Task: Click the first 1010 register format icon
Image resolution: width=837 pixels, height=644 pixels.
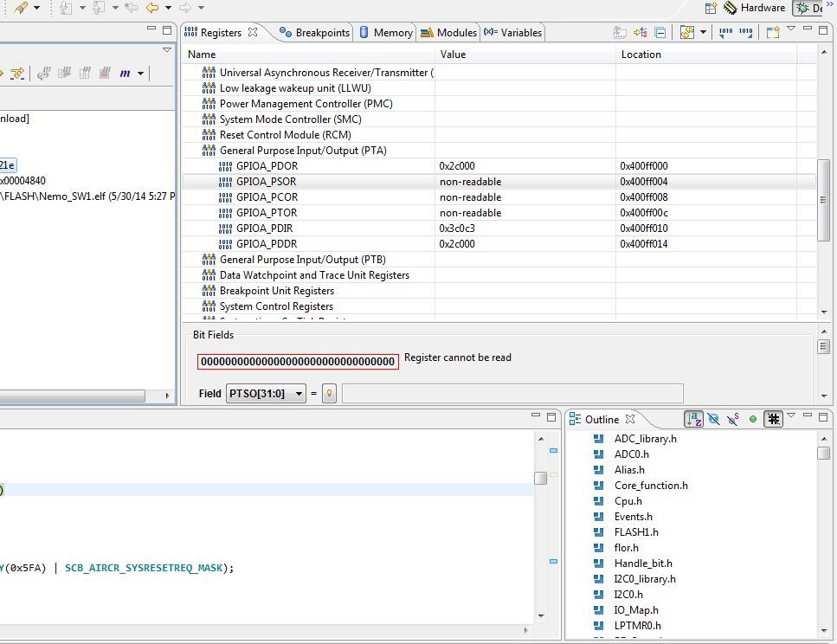Action: point(725,33)
